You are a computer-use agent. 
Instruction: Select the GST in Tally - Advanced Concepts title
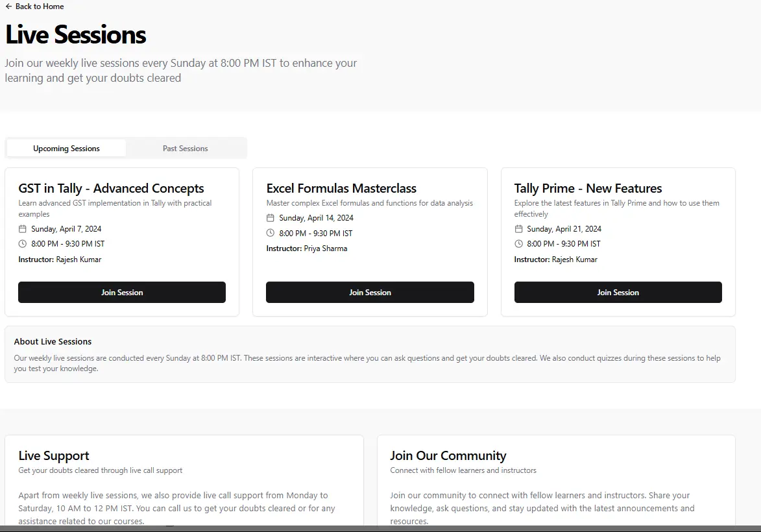click(111, 188)
